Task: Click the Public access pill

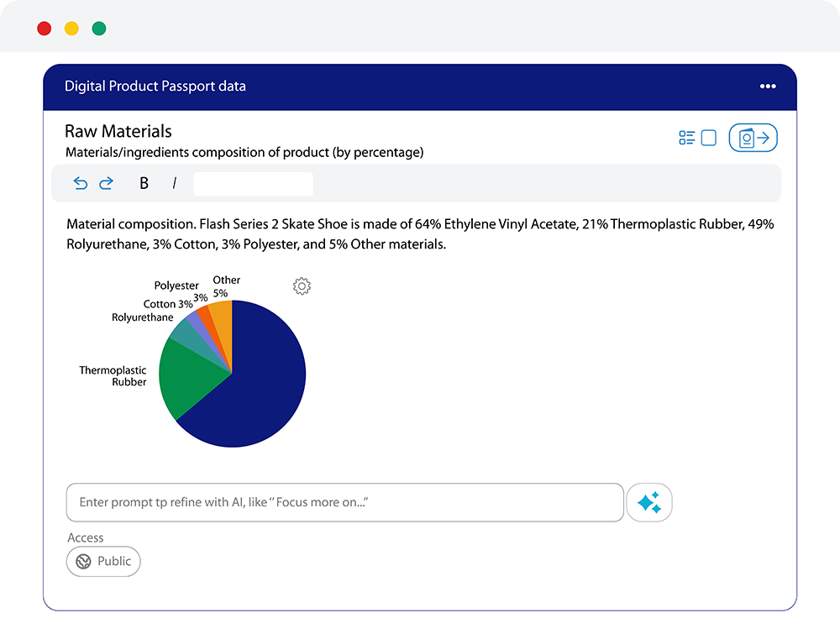Action: coord(103,561)
